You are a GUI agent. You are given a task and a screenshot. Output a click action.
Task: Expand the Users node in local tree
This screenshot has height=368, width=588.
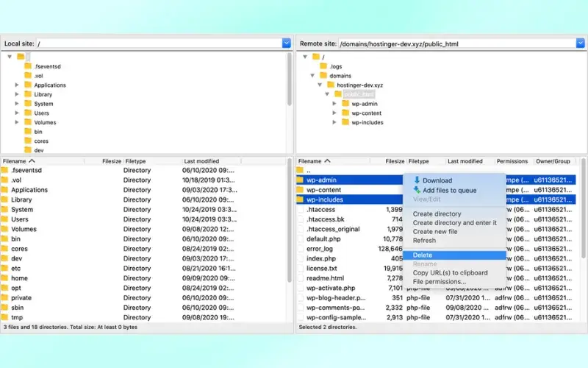point(16,113)
